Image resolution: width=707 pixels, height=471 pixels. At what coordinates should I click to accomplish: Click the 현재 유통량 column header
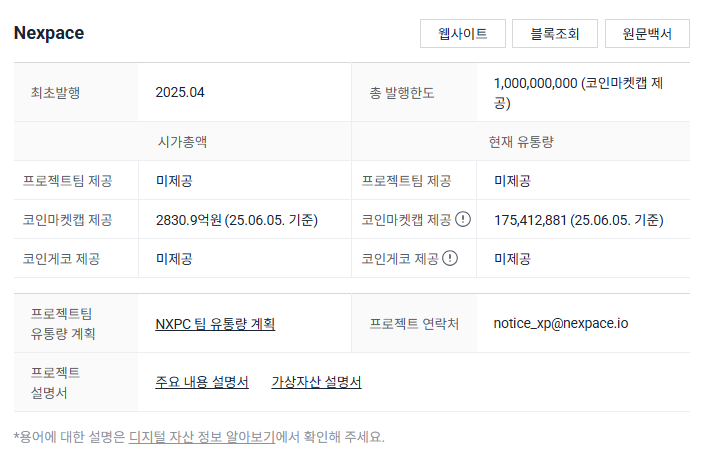(x=521, y=142)
